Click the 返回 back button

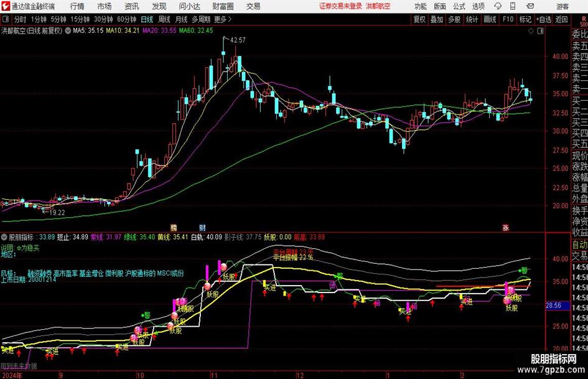561,19
